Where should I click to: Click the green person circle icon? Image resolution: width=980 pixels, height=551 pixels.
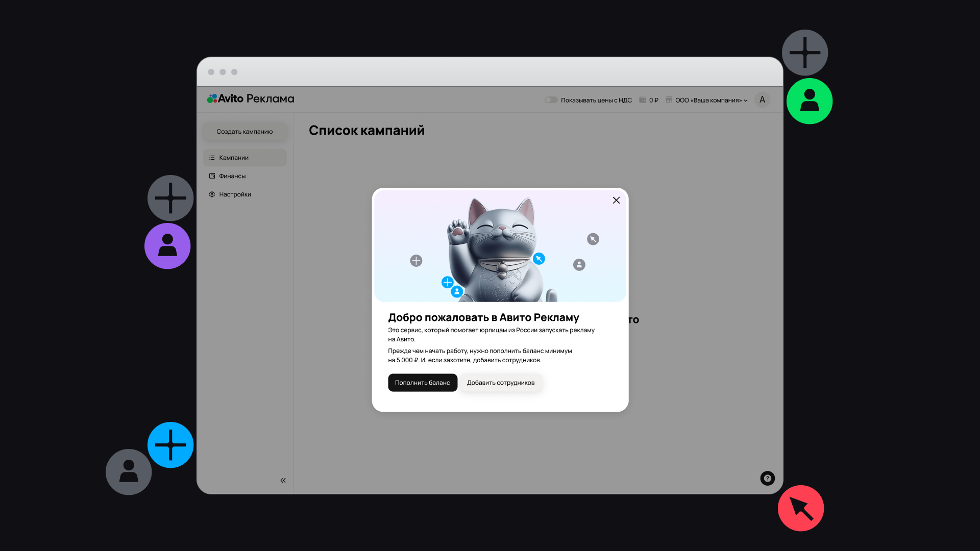tap(809, 101)
